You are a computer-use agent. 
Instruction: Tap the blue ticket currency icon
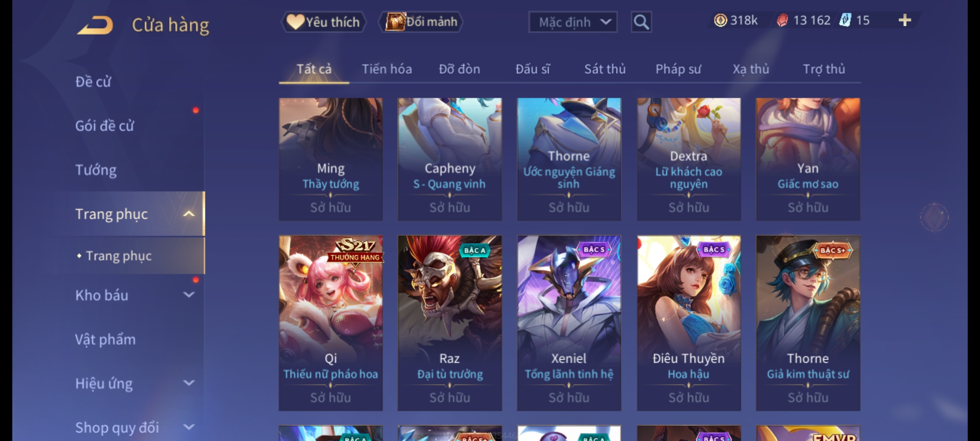[845, 20]
